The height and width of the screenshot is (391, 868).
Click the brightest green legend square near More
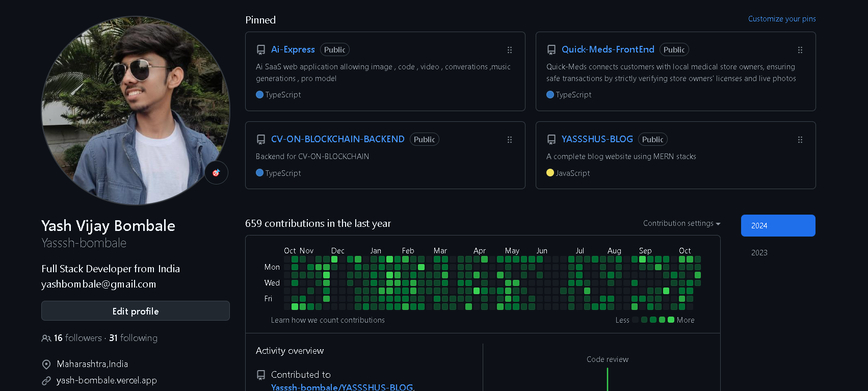coord(671,320)
